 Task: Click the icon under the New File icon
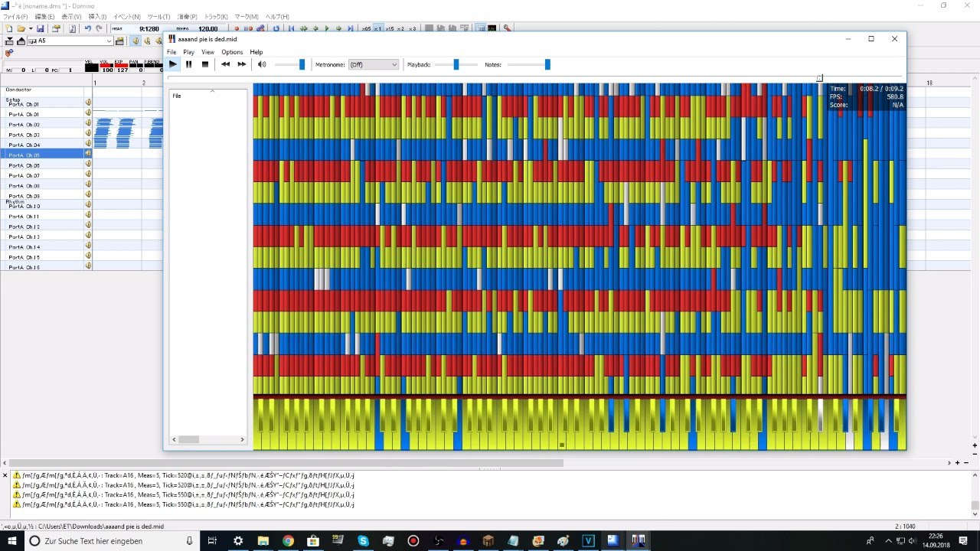coord(9,41)
